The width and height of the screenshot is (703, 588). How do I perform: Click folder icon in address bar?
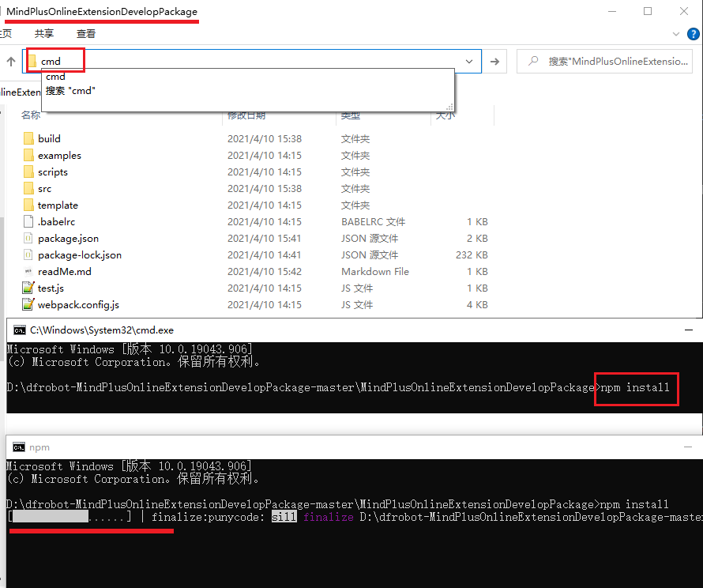coord(32,61)
